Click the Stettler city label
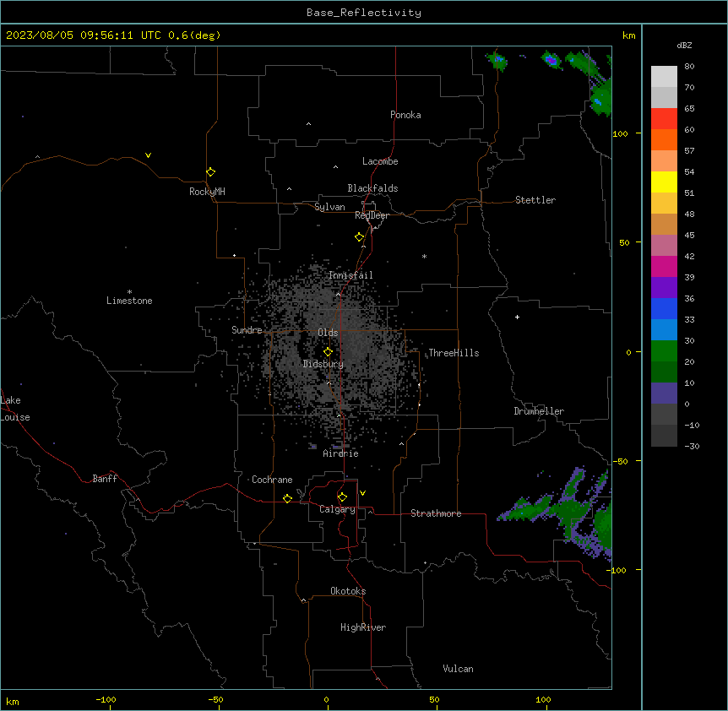The height and width of the screenshot is (711, 728). [535, 200]
